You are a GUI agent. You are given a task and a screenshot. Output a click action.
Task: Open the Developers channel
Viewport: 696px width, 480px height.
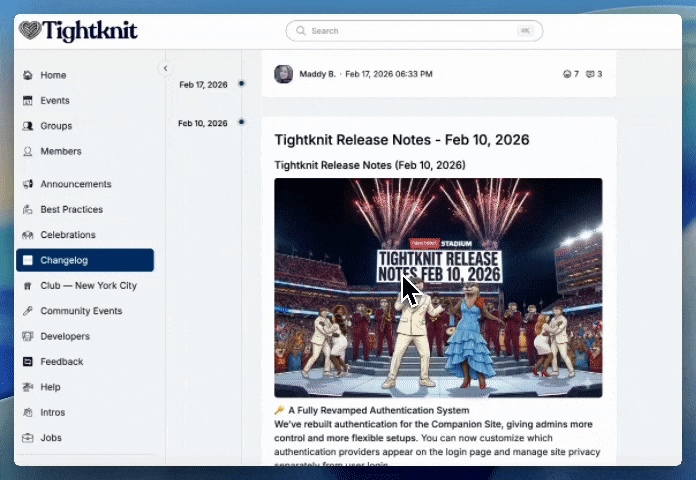point(85,336)
